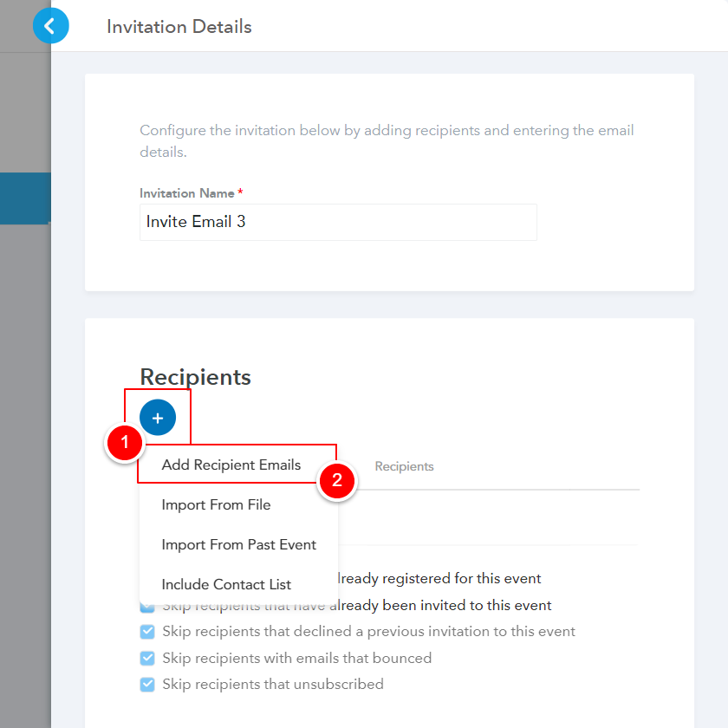The height and width of the screenshot is (728, 728).
Task: Choose Import From File menu option
Action: point(216,504)
